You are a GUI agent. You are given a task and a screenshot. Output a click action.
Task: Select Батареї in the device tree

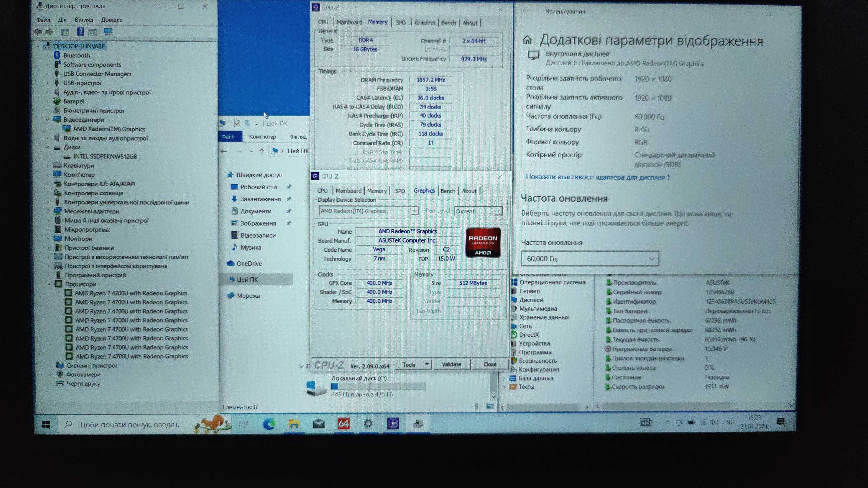(x=74, y=101)
